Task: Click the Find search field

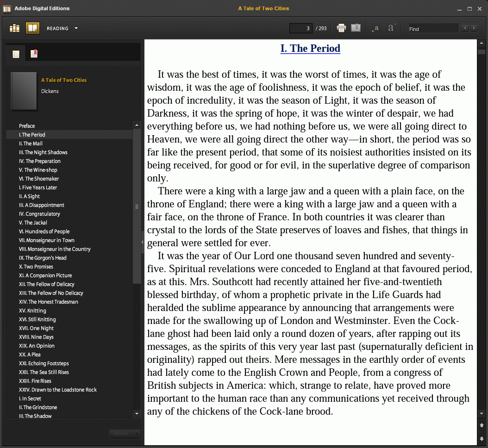Action: click(433, 29)
